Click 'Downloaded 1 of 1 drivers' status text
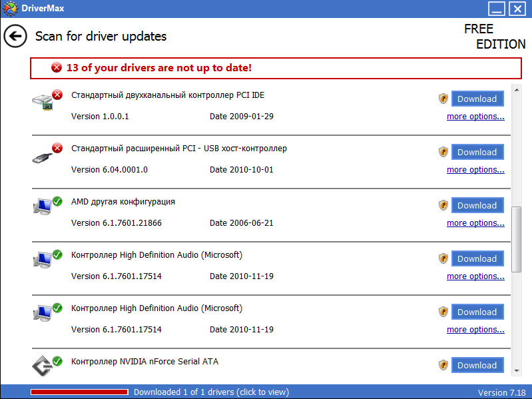Screen dimensions: 532x399 tap(211, 392)
